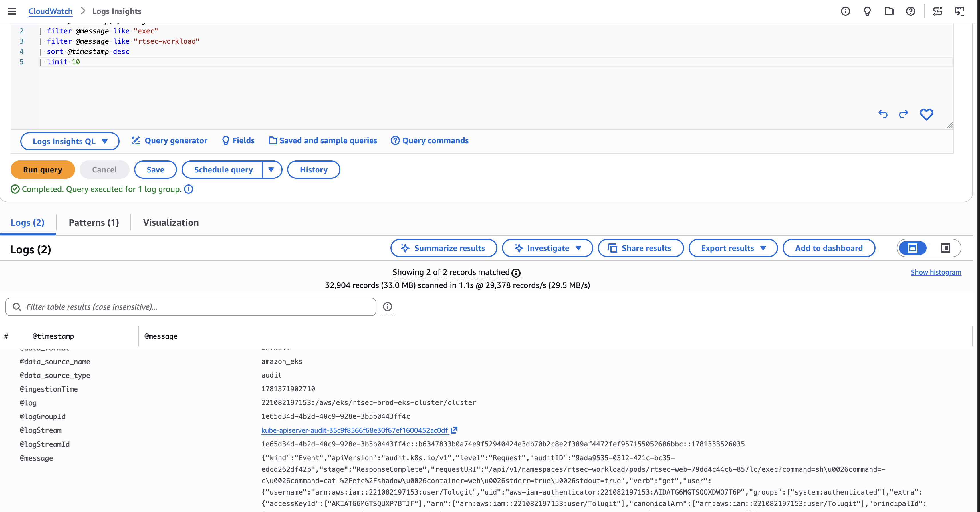Click the Logs Insights breadcrumb text
980x512 pixels.
click(117, 11)
